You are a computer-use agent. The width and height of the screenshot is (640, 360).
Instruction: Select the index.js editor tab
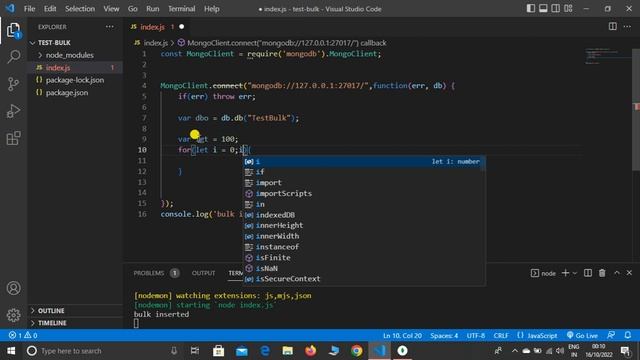[157, 27]
